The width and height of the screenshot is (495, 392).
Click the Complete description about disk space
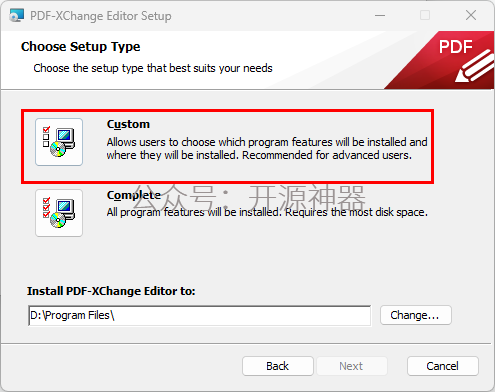coord(267,212)
